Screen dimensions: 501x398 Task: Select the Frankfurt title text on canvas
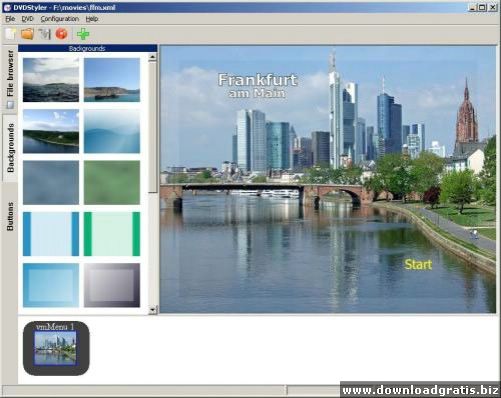click(x=257, y=80)
